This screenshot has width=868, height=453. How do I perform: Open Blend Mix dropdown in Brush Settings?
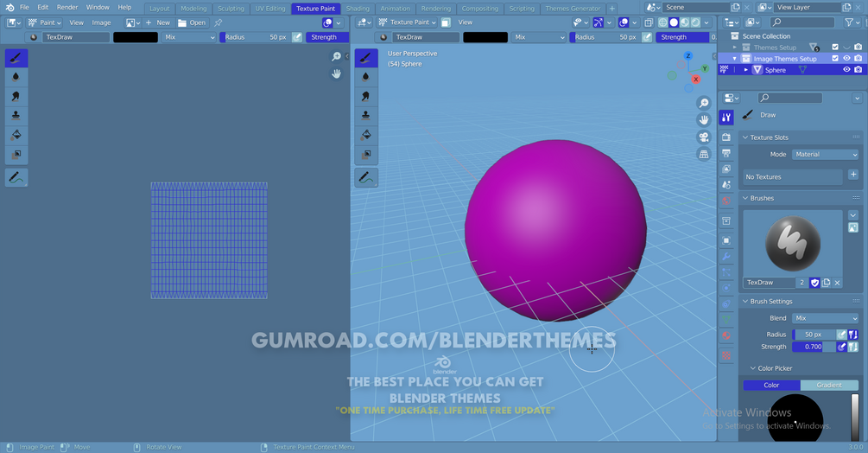[x=826, y=318]
